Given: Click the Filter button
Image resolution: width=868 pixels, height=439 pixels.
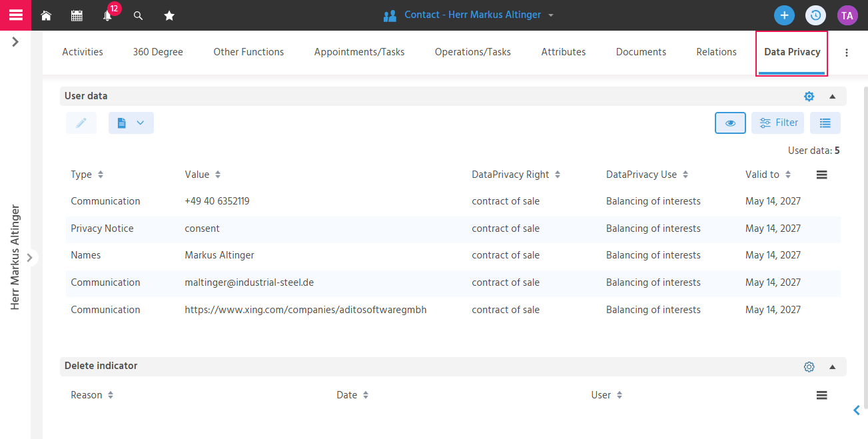Looking at the screenshot, I should 778,123.
